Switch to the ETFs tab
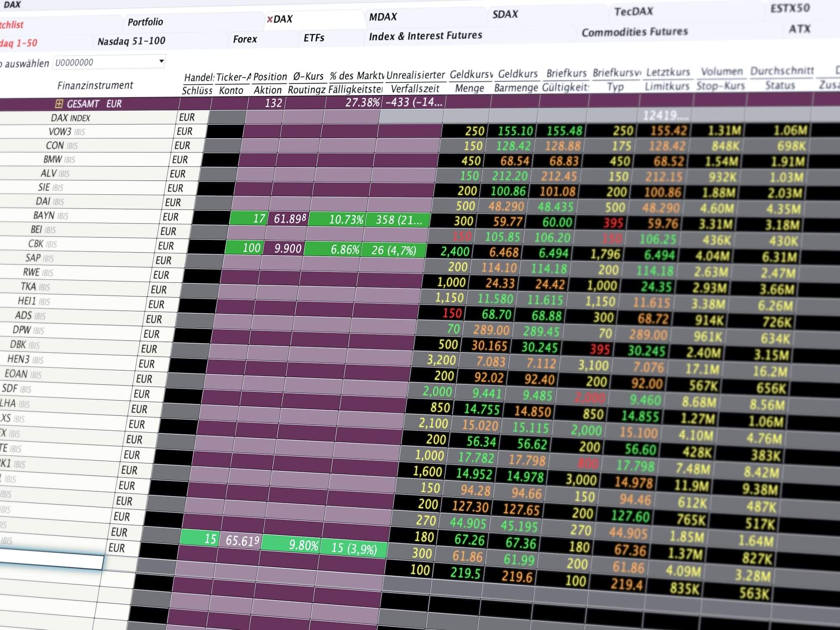 coord(314,38)
